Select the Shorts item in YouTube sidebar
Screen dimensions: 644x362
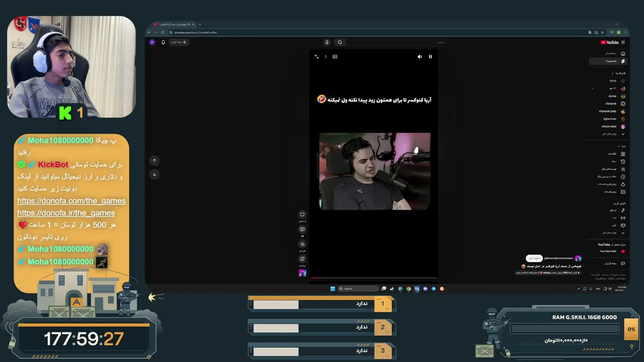(608, 61)
